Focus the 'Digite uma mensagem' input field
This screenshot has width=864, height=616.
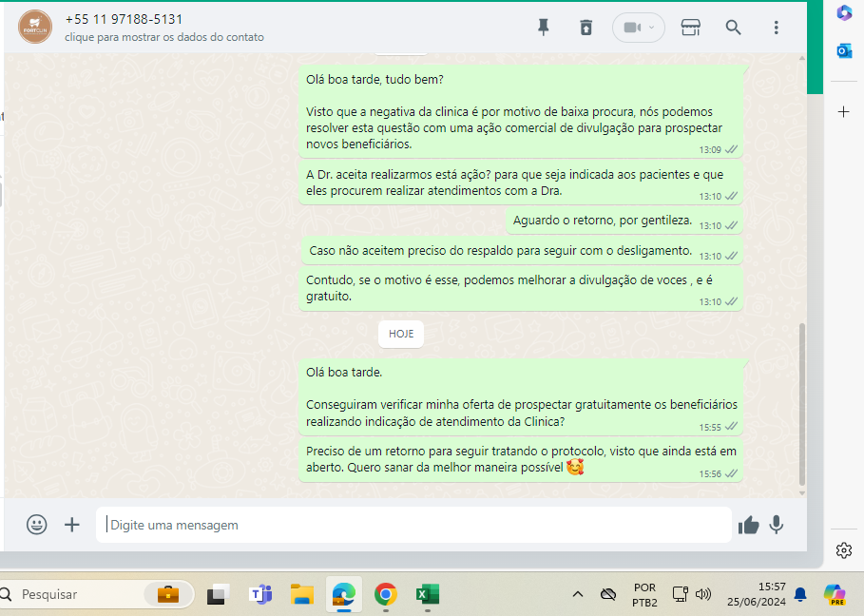tap(413, 525)
